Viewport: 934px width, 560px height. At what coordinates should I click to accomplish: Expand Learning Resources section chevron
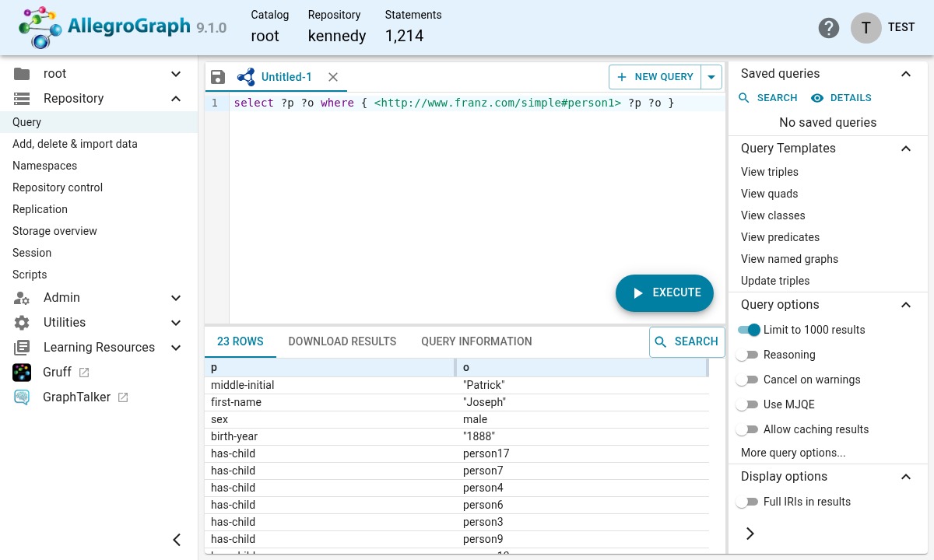pos(176,348)
